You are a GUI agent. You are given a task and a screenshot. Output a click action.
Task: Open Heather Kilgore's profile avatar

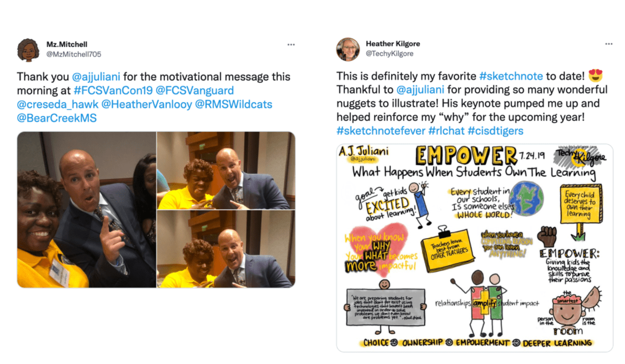pyautogui.click(x=348, y=50)
